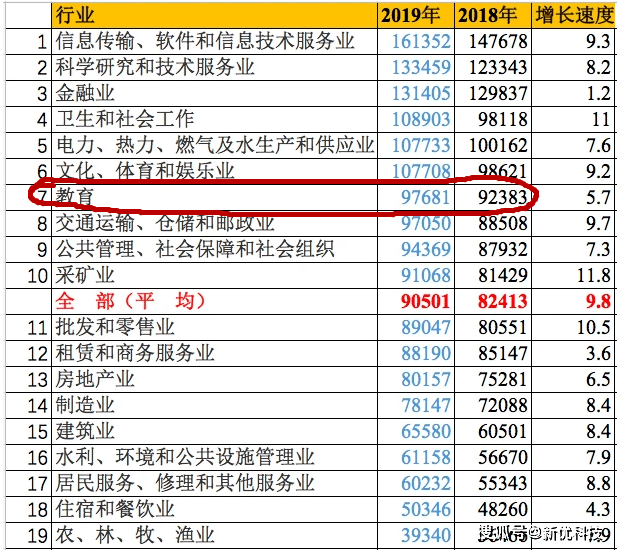Viewport: 617px width, 550px height.
Task: Click the value 147678
Action: coord(498,42)
